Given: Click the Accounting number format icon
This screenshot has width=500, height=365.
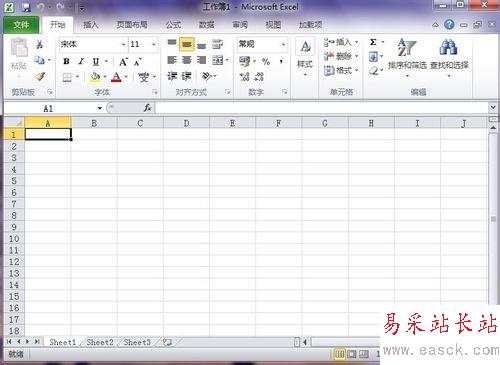Looking at the screenshot, I should coord(244,61).
